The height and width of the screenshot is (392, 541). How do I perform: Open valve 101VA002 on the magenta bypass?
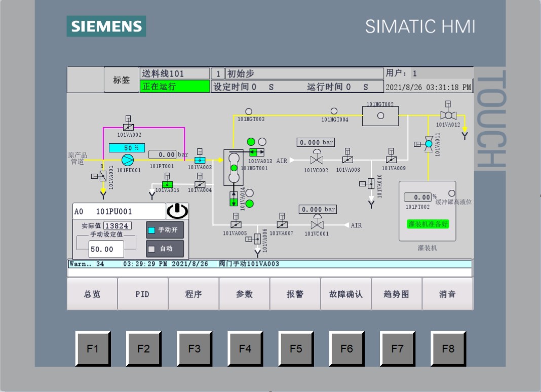(x=128, y=127)
